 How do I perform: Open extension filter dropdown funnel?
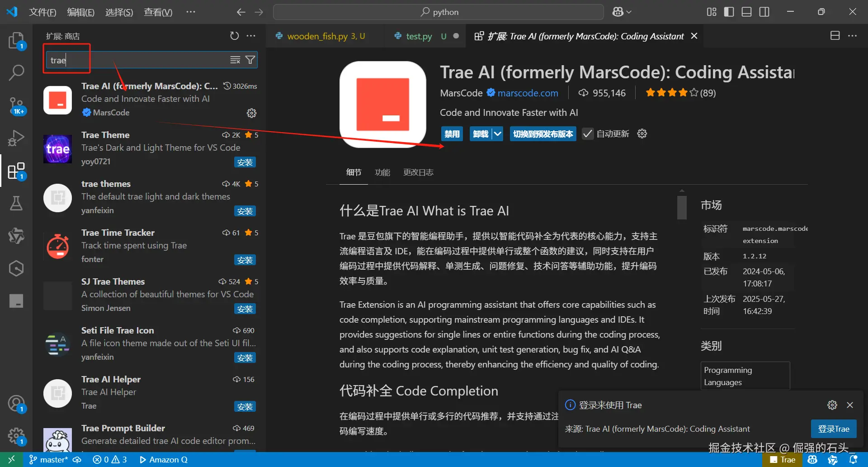click(x=250, y=60)
